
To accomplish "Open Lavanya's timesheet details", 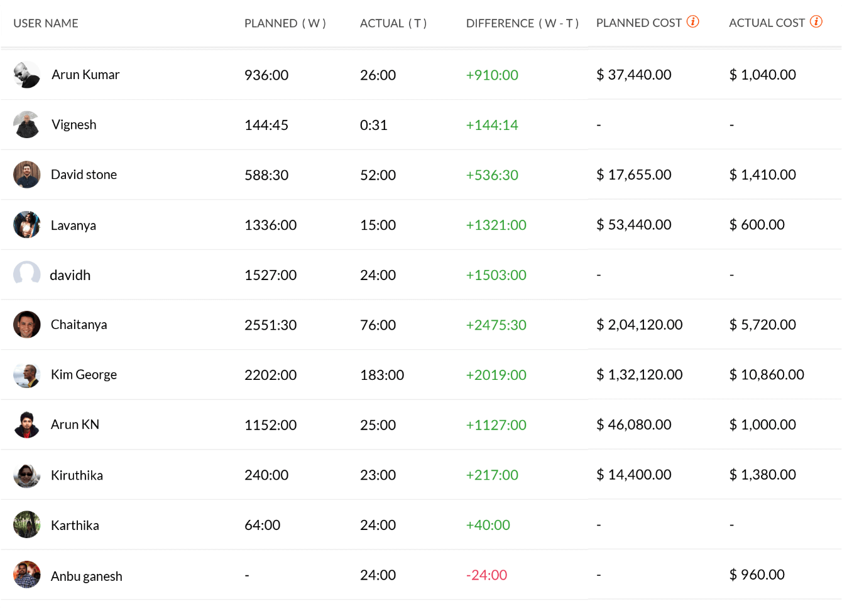I will point(73,224).
